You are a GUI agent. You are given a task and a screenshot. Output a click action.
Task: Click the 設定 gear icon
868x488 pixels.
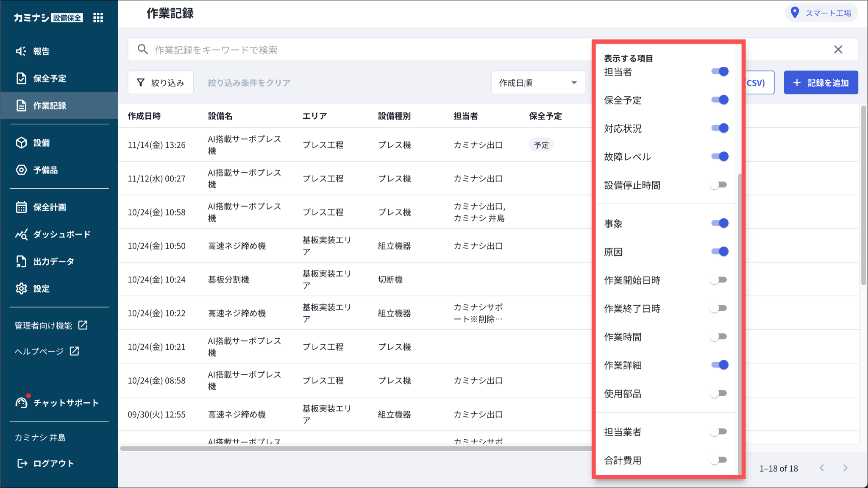tap(21, 289)
